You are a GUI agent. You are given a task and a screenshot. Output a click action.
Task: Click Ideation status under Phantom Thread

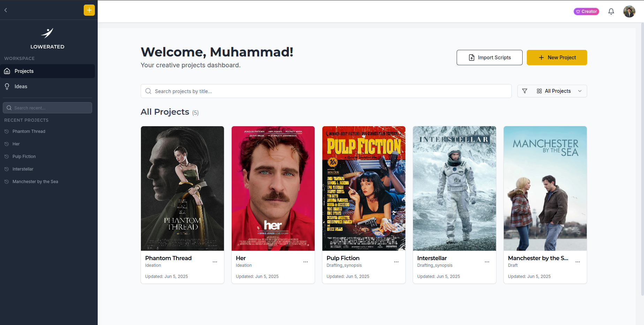click(x=153, y=265)
